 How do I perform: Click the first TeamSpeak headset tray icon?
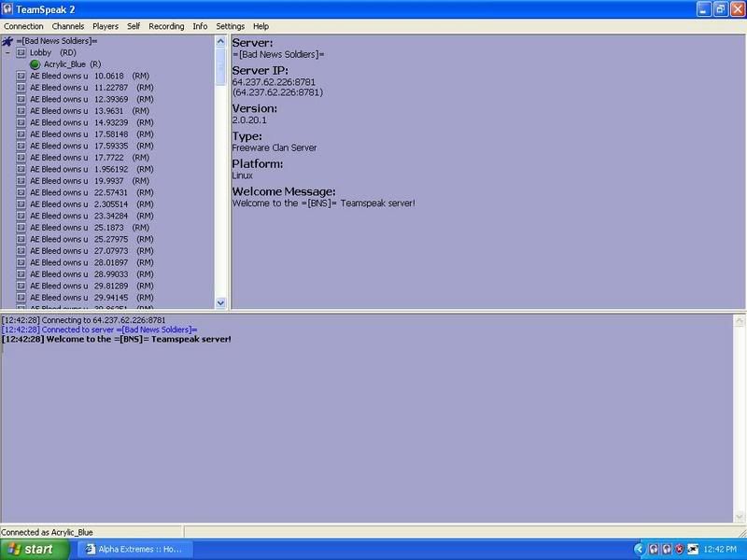pos(654,550)
